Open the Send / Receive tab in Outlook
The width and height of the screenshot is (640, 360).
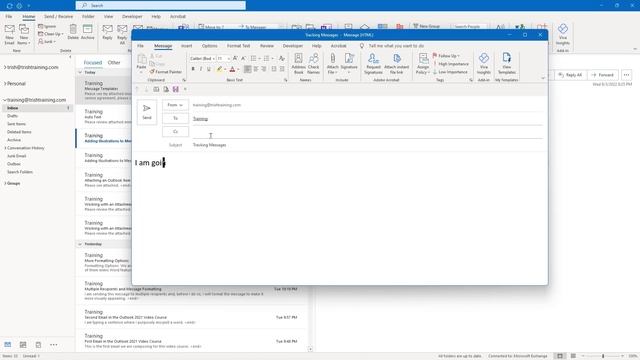point(58,16)
